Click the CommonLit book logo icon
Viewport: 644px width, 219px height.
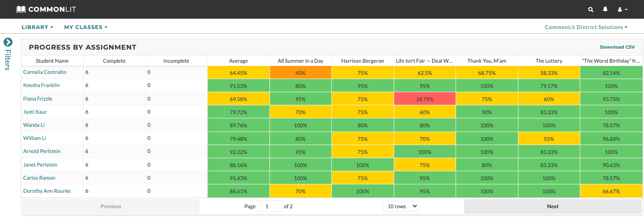coord(21,9)
